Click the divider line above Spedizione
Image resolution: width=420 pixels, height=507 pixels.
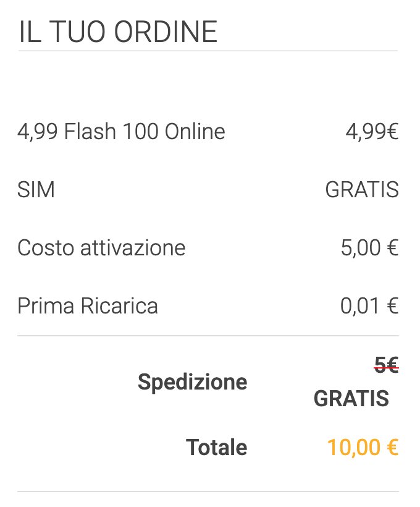tap(208, 336)
